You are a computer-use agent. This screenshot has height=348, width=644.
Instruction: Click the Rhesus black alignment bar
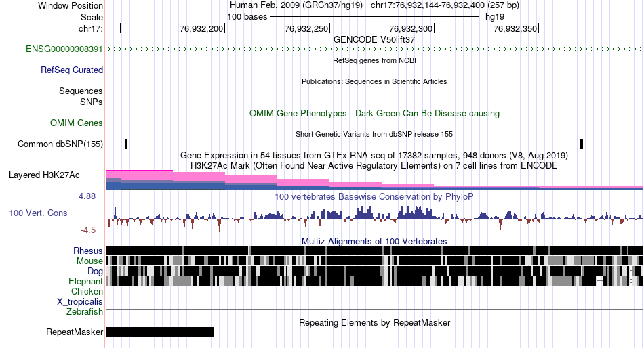point(374,251)
